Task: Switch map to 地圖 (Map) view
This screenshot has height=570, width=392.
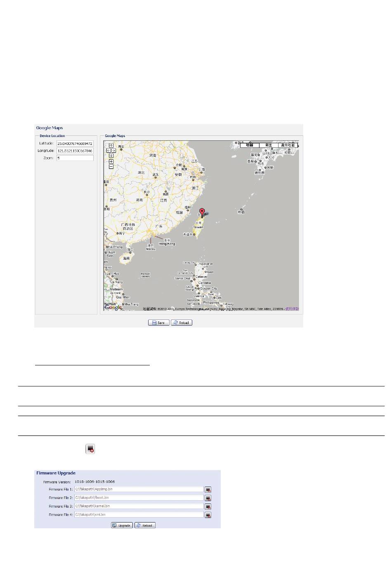Action: point(250,145)
